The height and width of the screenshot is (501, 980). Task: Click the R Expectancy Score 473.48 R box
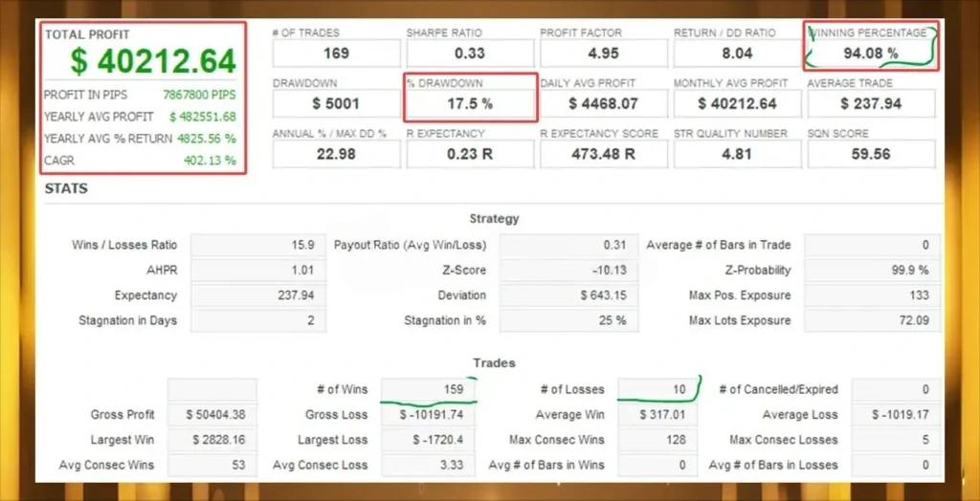click(x=603, y=153)
